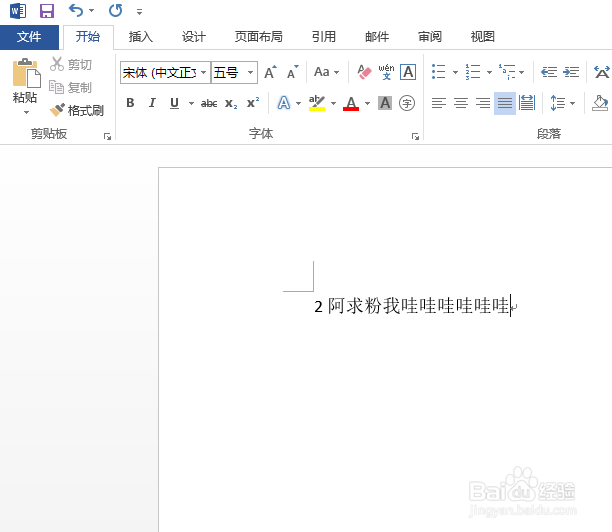The height and width of the screenshot is (532, 612).
Task: Switch to the 开始 tab
Action: [x=88, y=37]
